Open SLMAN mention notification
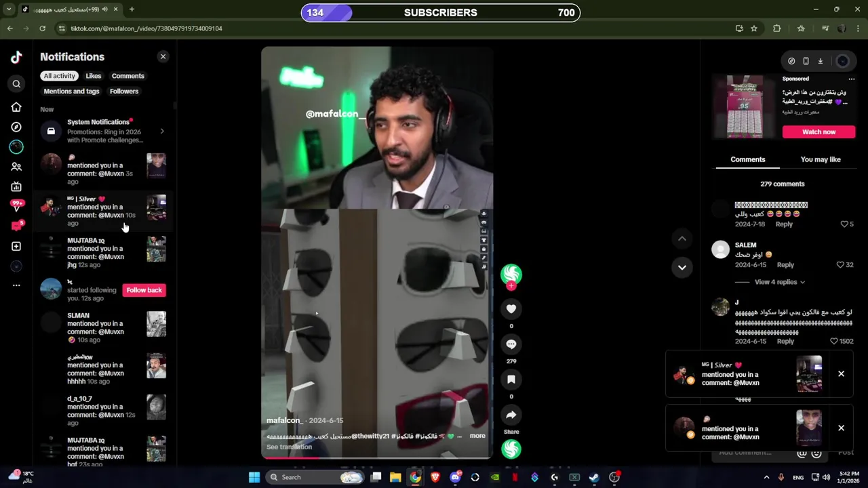This screenshot has width=868, height=488. coord(103,328)
